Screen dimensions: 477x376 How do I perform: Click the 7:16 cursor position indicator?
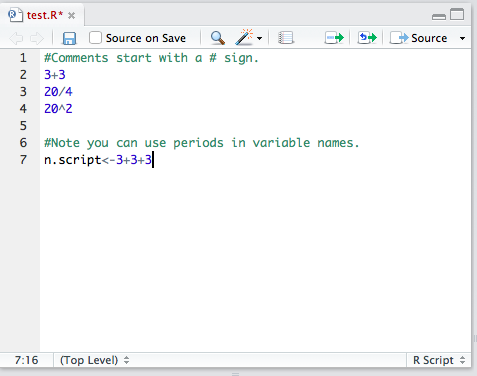click(x=26, y=360)
